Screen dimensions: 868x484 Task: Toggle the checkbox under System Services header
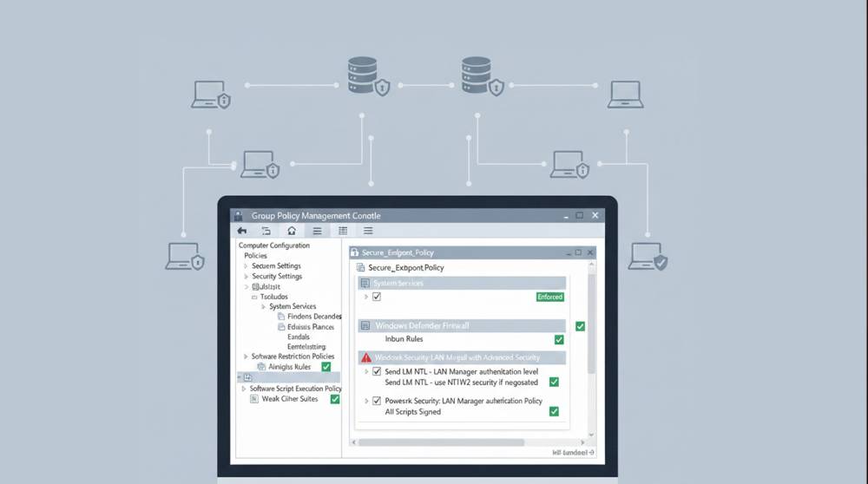[x=377, y=297]
